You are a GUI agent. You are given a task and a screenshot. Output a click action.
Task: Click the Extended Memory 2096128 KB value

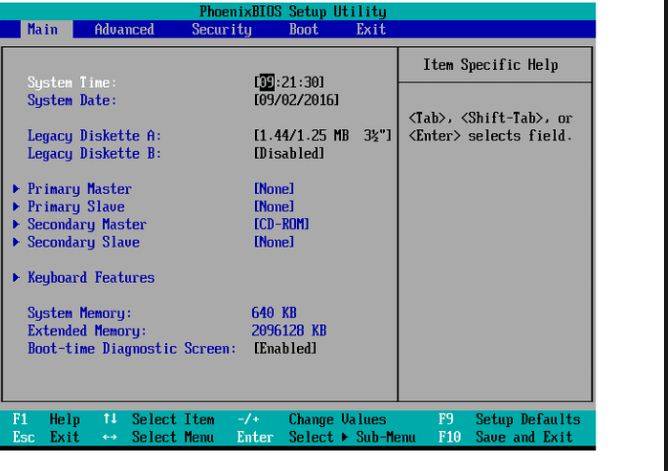289,330
